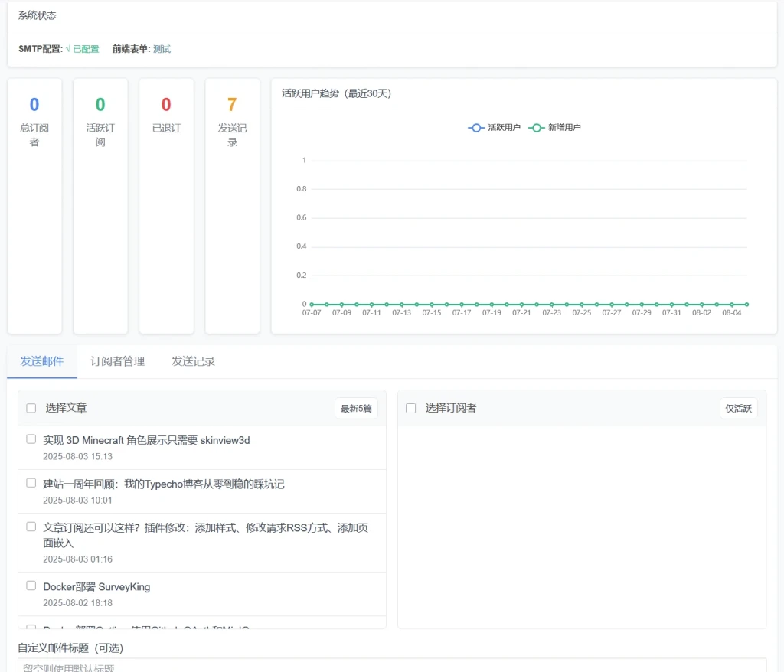Check the Docker部署 SurveyKing article
This screenshot has height=672, width=784.
(x=31, y=586)
